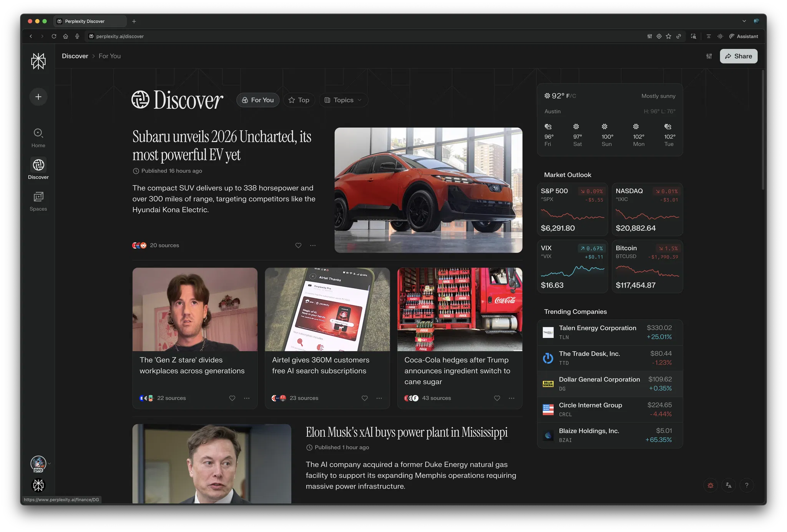Viewport: 787px width, 532px height.
Task: Expand the tab list chevron at window top
Action: point(744,21)
